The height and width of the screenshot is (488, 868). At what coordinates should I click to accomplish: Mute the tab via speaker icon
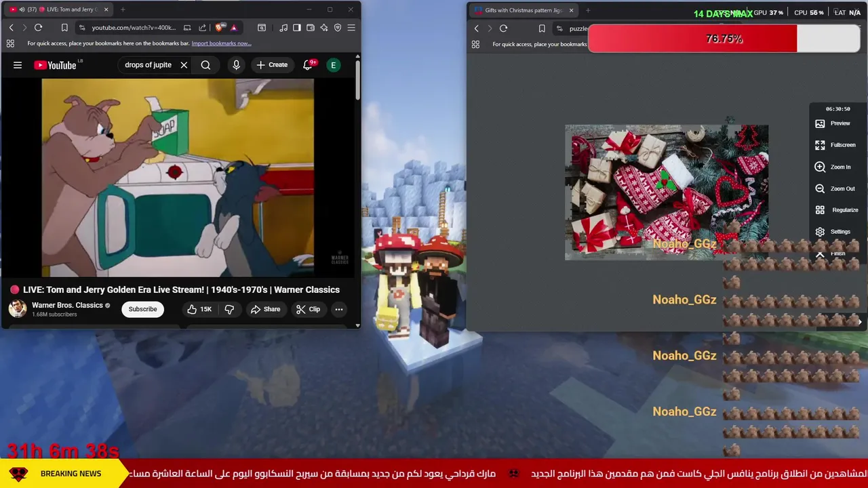coord(22,9)
